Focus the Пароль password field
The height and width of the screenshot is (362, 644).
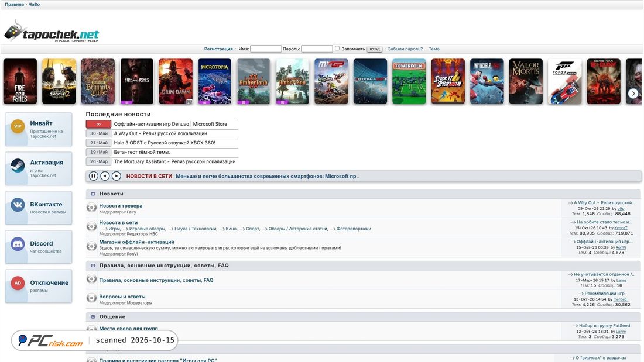point(317,49)
